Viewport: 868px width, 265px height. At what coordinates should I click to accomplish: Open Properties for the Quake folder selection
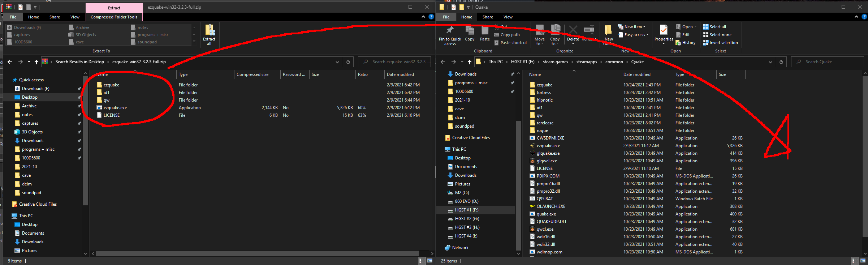pos(664,35)
